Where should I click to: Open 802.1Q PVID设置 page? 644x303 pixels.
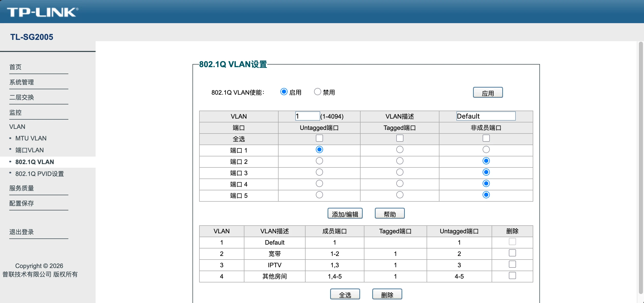[x=40, y=174]
